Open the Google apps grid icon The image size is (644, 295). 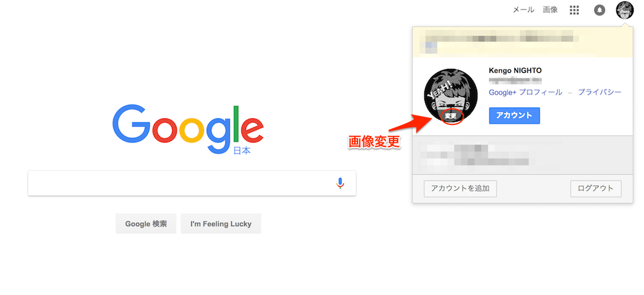574,10
